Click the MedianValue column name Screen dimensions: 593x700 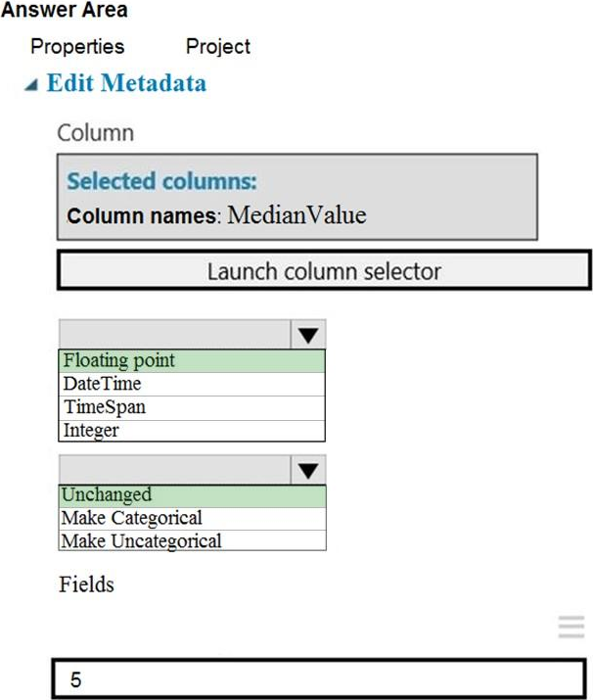click(296, 215)
